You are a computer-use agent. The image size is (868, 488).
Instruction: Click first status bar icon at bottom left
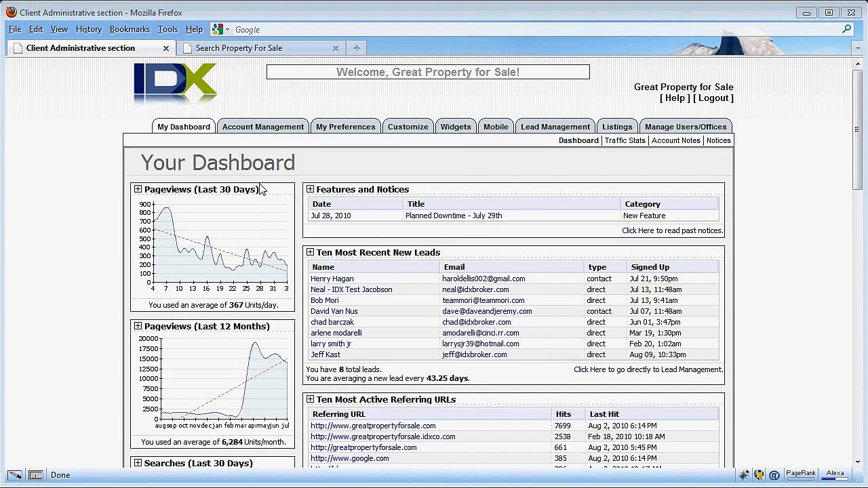click(x=14, y=475)
